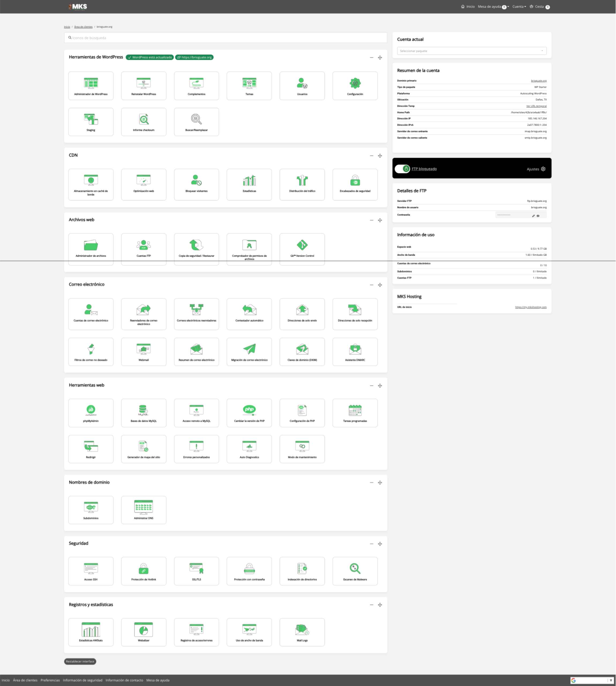The height and width of the screenshot is (686, 616).
Task: Collapse the Correo electrónico section
Action: (371, 285)
